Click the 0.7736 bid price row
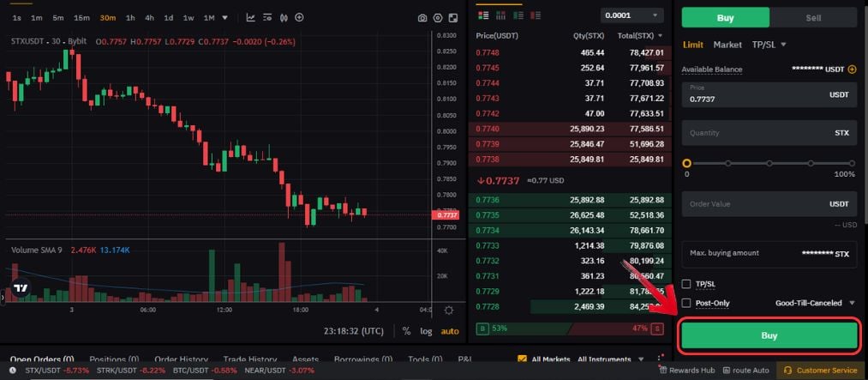This screenshot has height=380, width=868. (570, 200)
